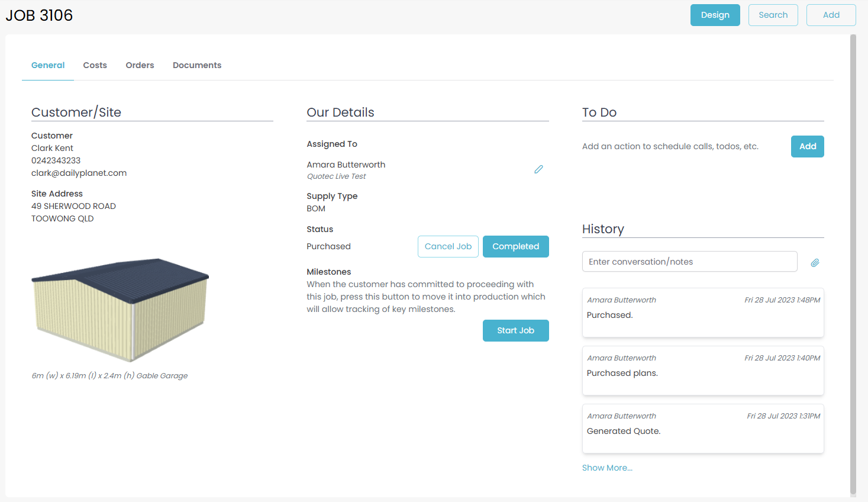
Task: Click the Search button in header
Action: (x=773, y=15)
